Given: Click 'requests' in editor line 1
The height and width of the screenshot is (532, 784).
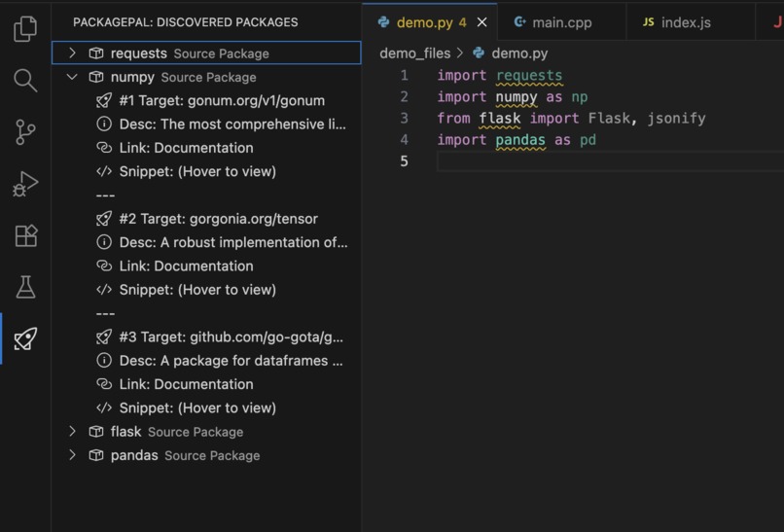Looking at the screenshot, I should click(529, 76).
